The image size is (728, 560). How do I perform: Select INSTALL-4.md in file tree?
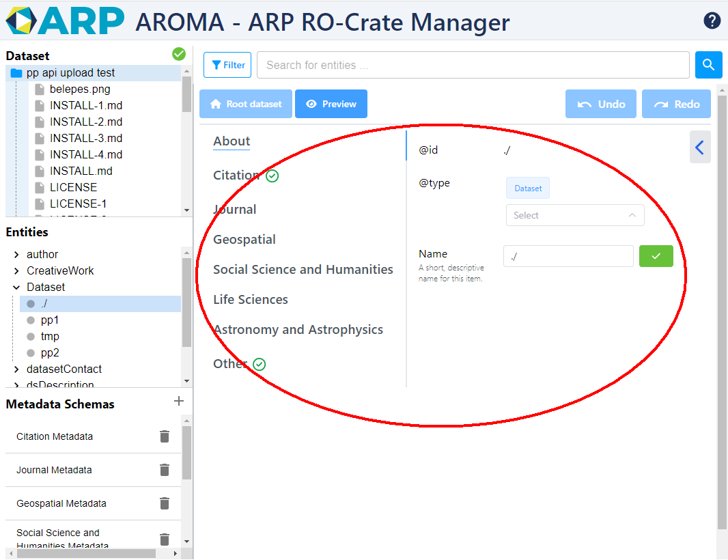tap(86, 154)
